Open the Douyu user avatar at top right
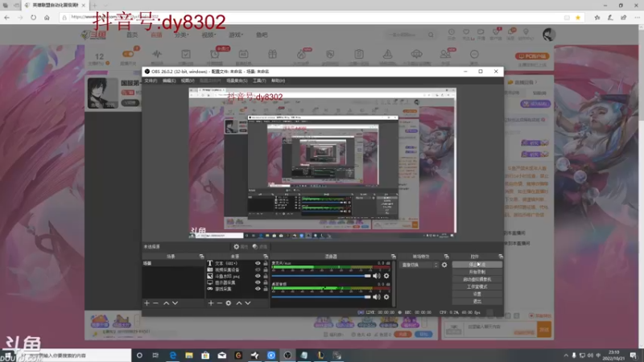The image size is (644, 362). pyautogui.click(x=549, y=35)
